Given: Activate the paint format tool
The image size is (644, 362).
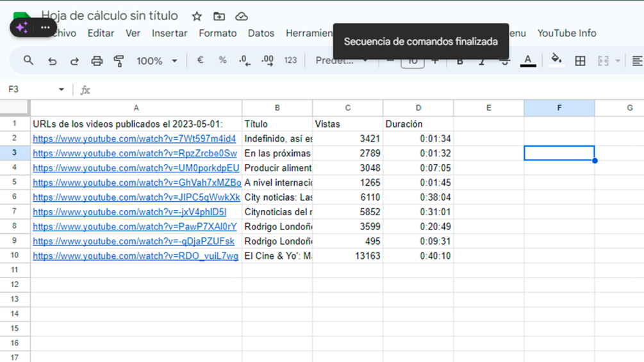Looking at the screenshot, I should (119, 61).
